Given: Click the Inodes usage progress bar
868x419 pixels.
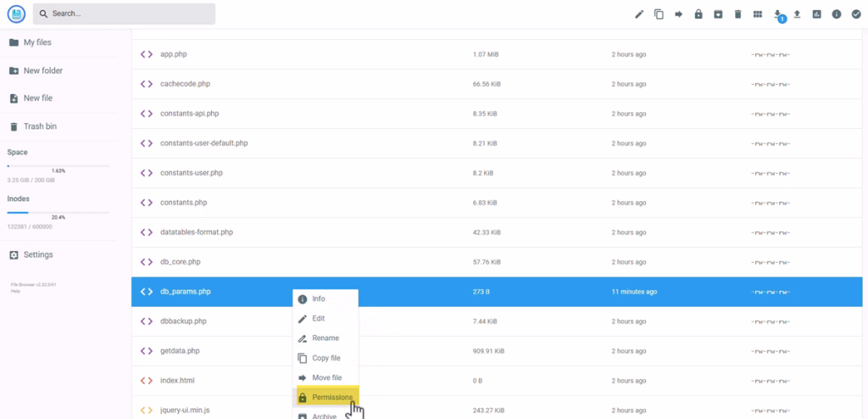Looking at the screenshot, I should pyautogui.click(x=58, y=212).
